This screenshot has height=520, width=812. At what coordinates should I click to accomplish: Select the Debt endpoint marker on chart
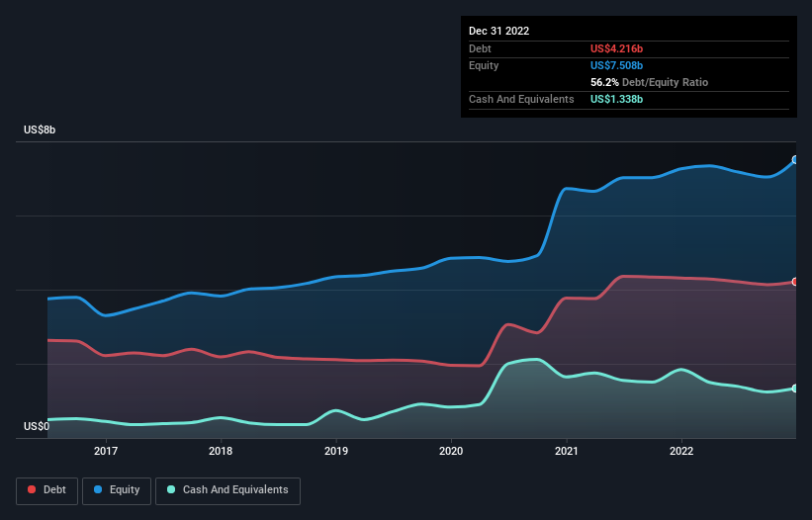coord(795,282)
